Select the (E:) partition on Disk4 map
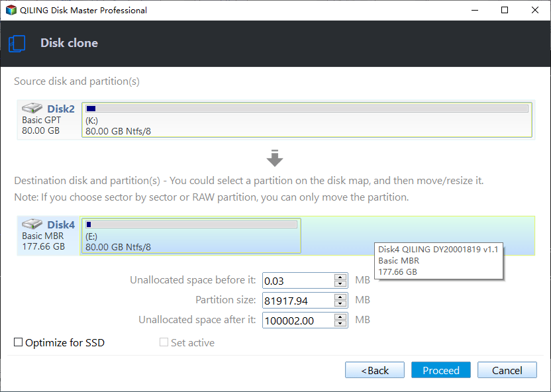 click(191, 235)
